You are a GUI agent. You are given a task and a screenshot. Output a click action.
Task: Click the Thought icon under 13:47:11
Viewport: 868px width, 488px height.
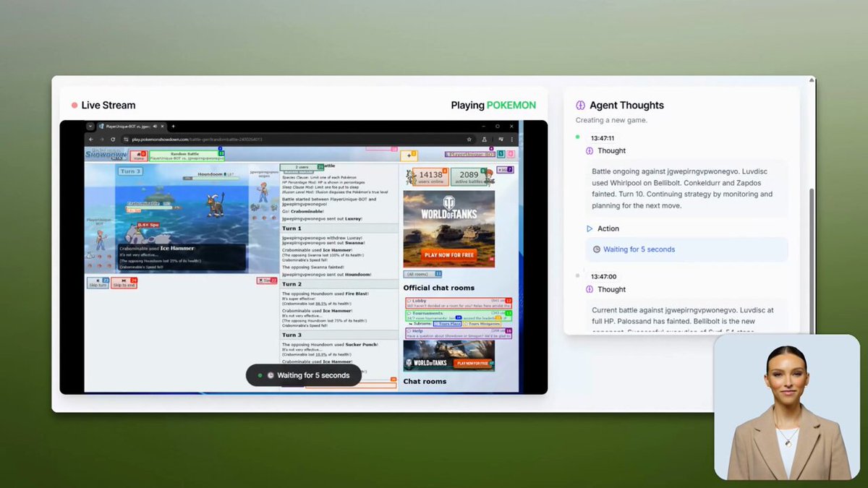coord(590,150)
